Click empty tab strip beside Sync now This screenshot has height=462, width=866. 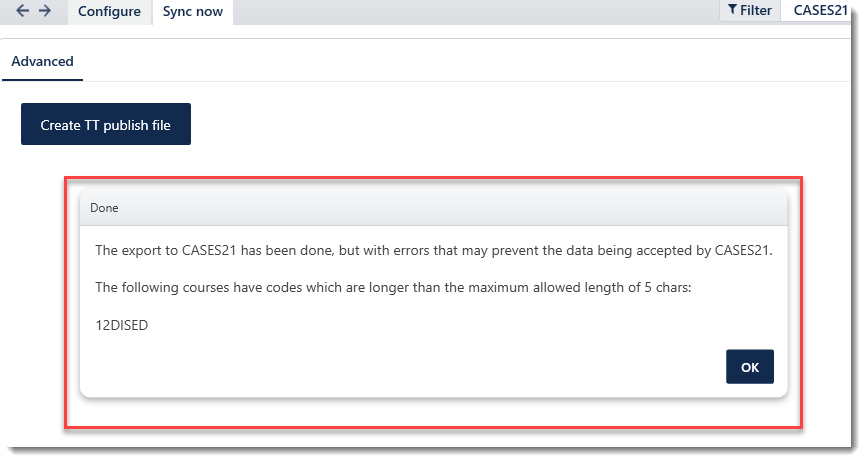pos(475,12)
